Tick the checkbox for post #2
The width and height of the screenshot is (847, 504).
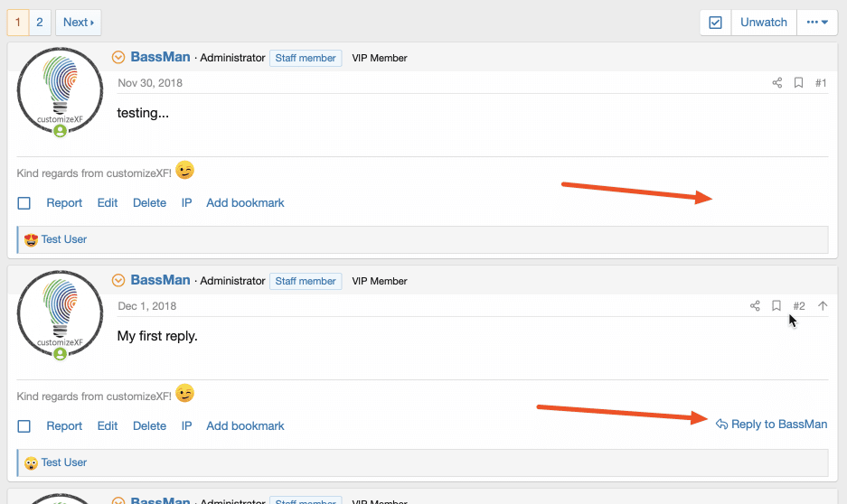24,426
